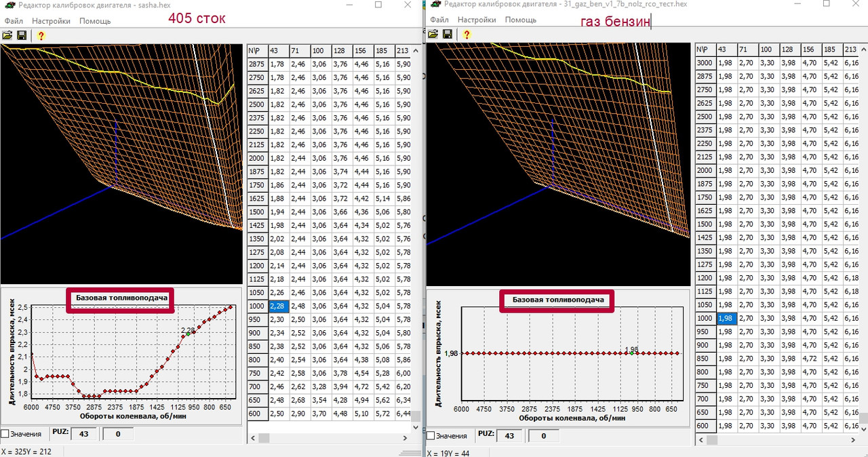Click the field showing 0 in sasha.hex window
Screen dimensions: 868x457
click(117, 433)
